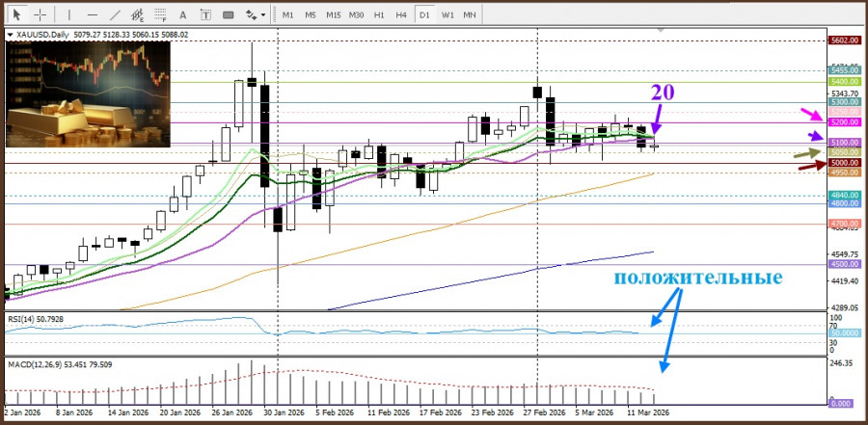Toggle the D1 daily timeframe button
The height and width of the screenshot is (425, 868).
(424, 15)
